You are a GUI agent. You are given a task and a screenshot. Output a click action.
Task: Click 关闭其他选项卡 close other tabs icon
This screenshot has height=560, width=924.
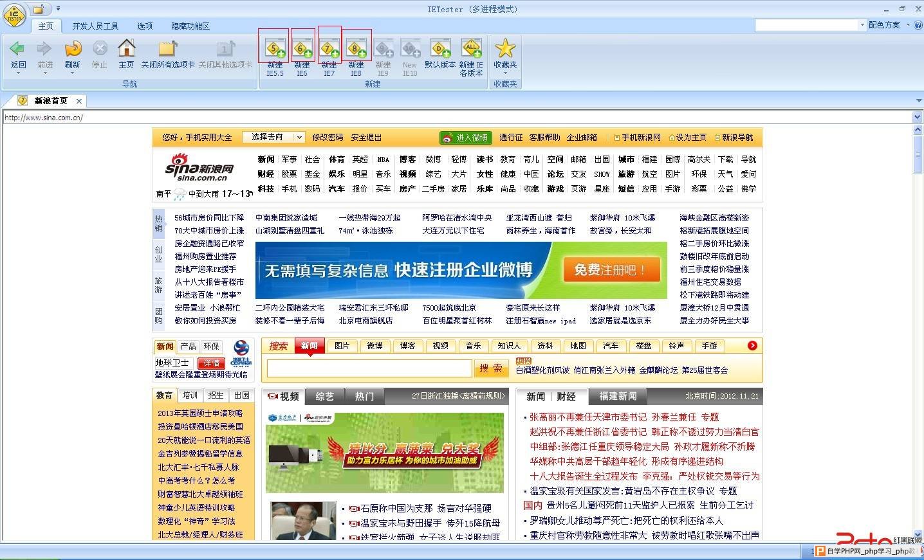point(225,48)
